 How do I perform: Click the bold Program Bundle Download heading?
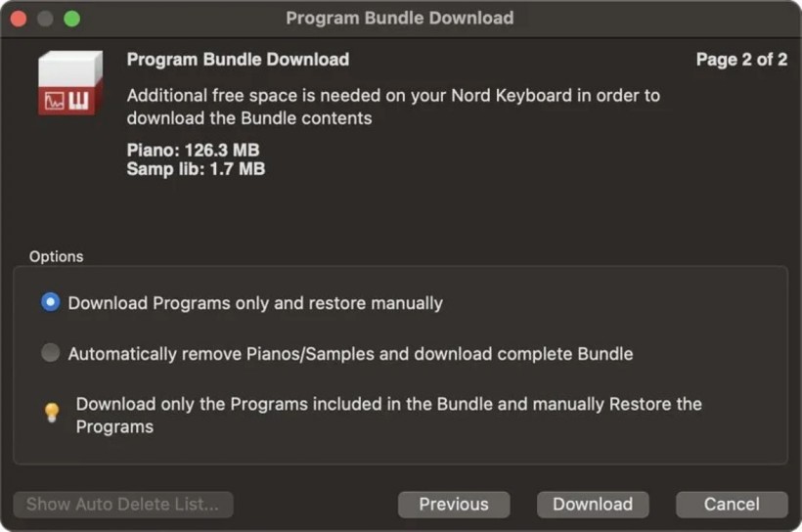click(x=238, y=60)
